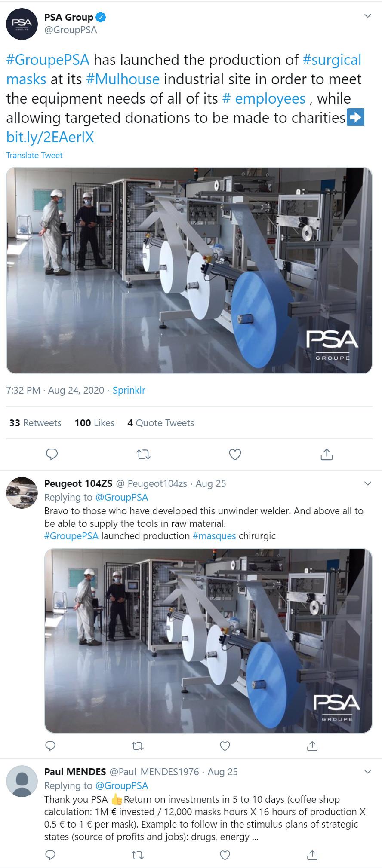Viewport: 382px width, 868px height.
Task: Reply to Paul MENDES's tweet
Action: tap(50, 855)
